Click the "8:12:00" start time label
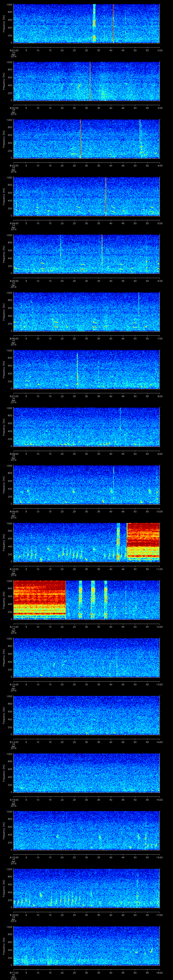Image resolution: width=173 pixels, height=980 pixels. tap(14, 684)
